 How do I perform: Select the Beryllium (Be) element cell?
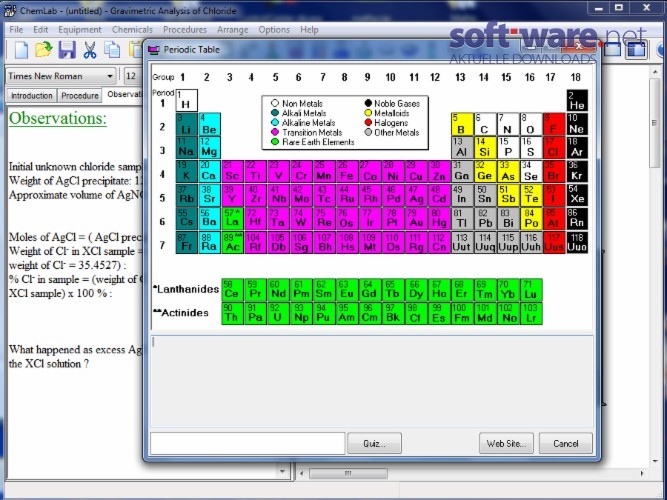click(x=209, y=124)
